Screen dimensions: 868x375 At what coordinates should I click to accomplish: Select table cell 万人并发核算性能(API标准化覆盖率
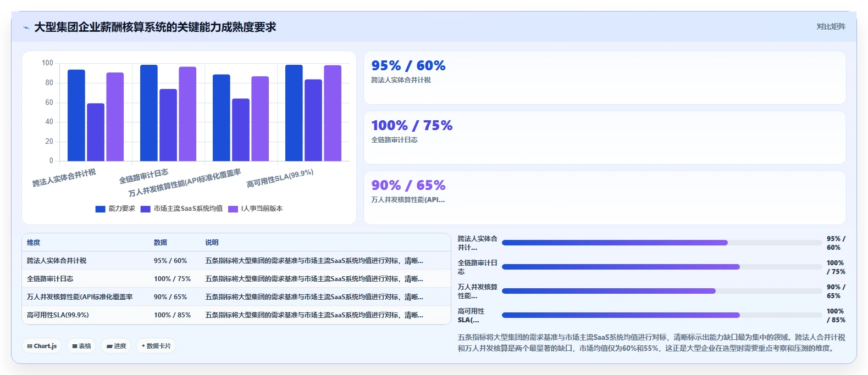click(x=80, y=297)
